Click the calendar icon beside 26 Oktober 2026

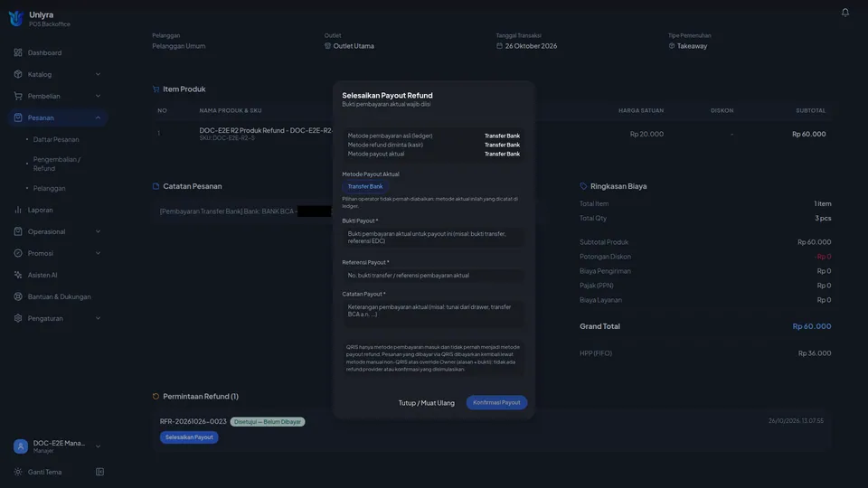click(x=499, y=46)
